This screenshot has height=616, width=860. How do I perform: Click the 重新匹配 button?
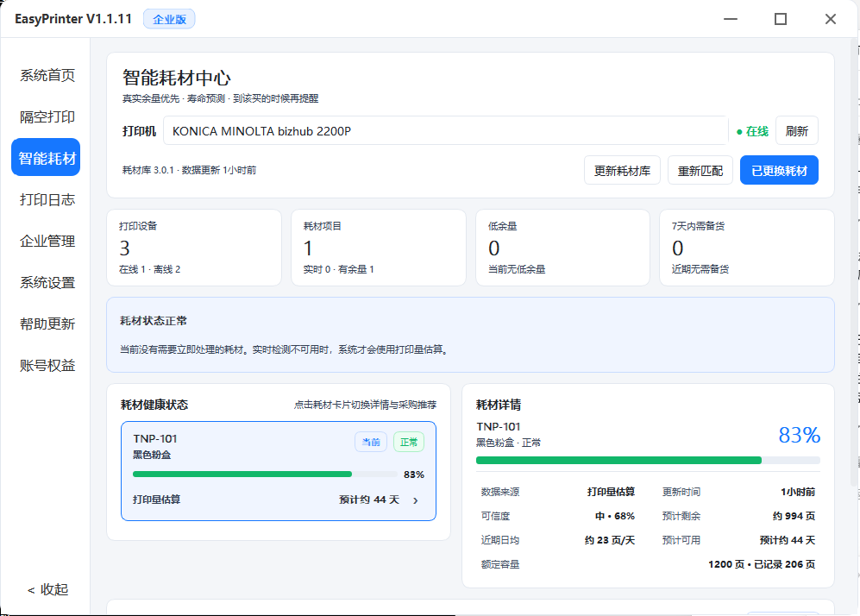tap(700, 171)
